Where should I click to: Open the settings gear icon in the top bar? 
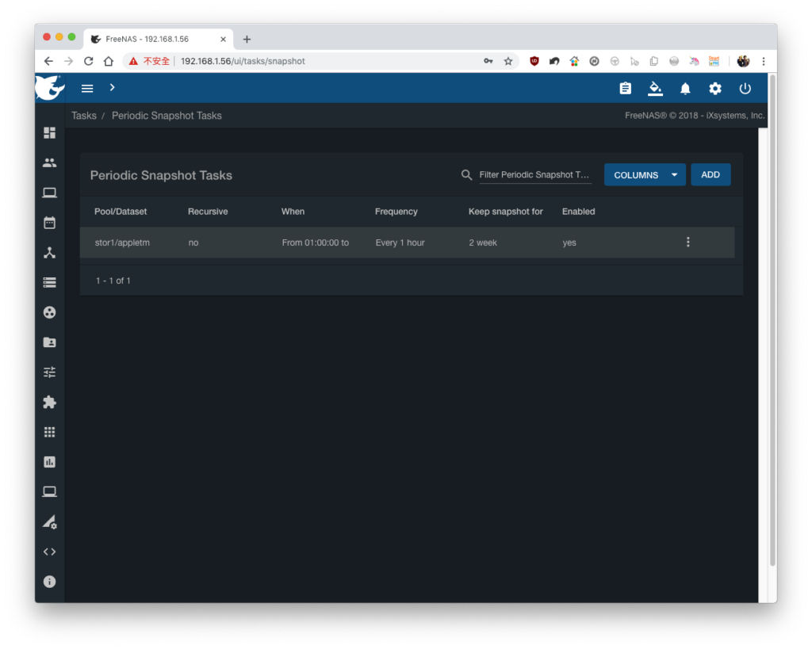pyautogui.click(x=715, y=89)
